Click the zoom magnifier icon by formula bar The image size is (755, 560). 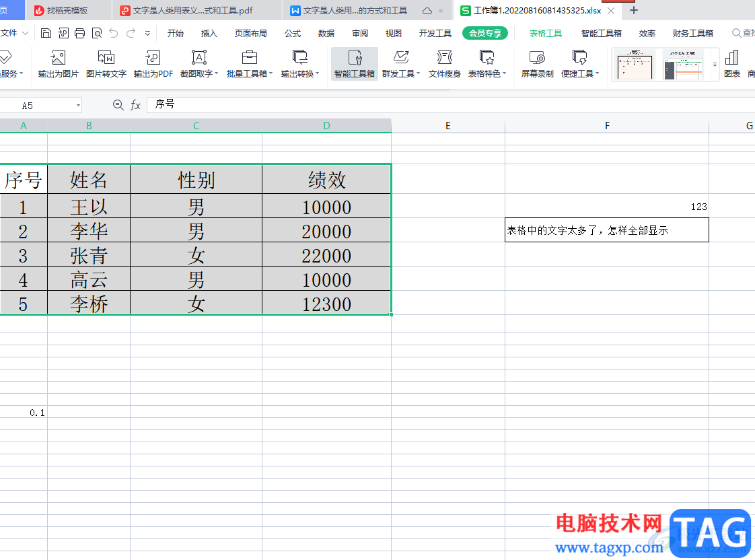click(118, 104)
